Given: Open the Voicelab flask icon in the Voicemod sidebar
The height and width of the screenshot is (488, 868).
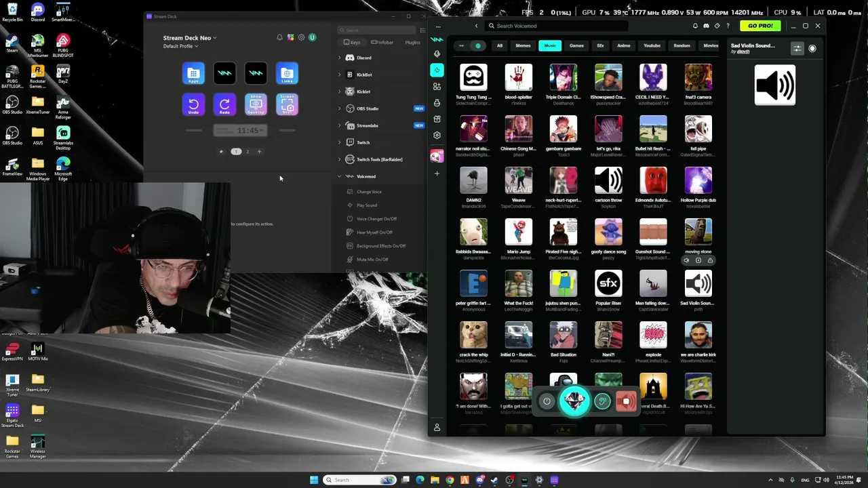Looking at the screenshot, I should click(437, 102).
